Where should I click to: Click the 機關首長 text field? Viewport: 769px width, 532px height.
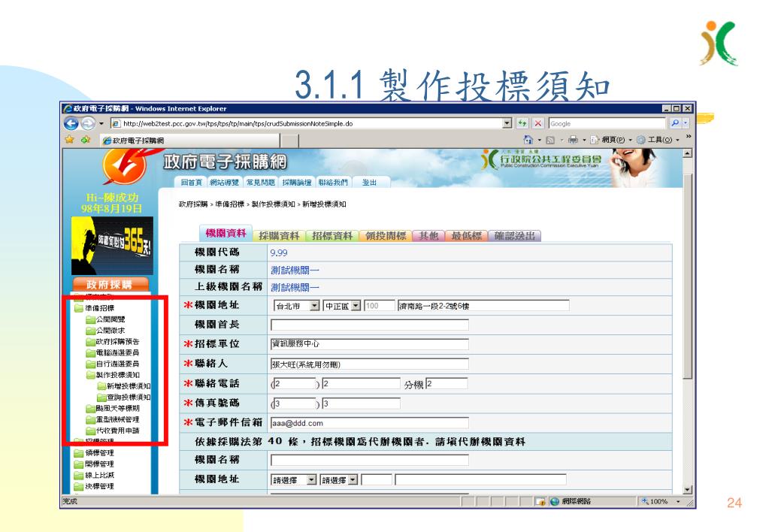click(369, 325)
